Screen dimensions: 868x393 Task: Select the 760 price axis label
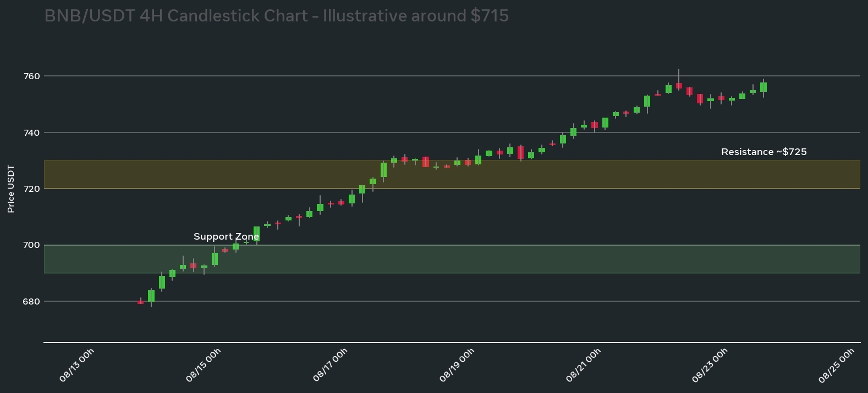(32, 76)
